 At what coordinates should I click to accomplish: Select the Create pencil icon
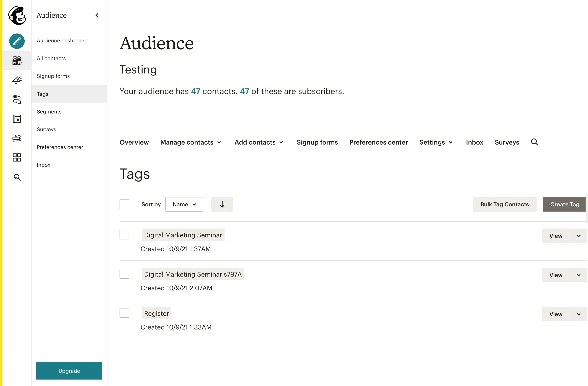tap(17, 41)
